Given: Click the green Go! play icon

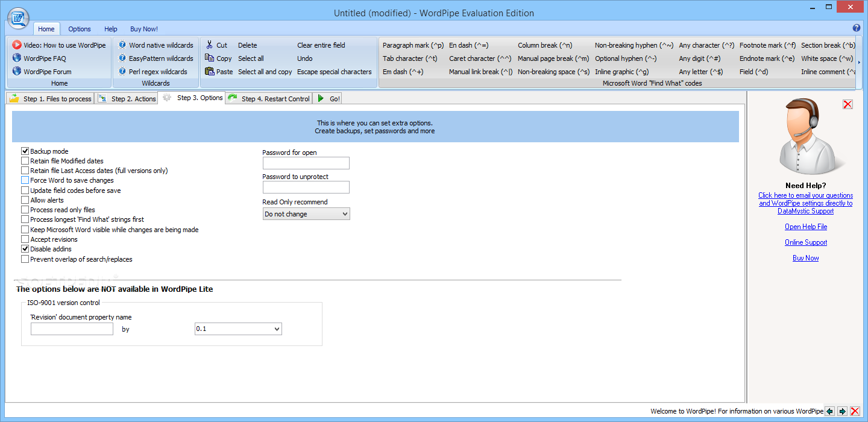Looking at the screenshot, I should pos(321,98).
